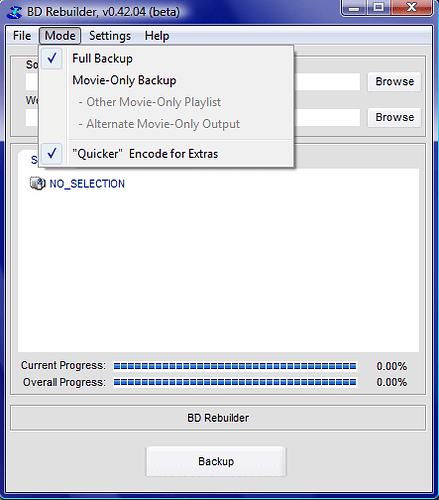Minimize the BD Rebuilder window
This screenshot has height=500, width=439.
[354, 8]
